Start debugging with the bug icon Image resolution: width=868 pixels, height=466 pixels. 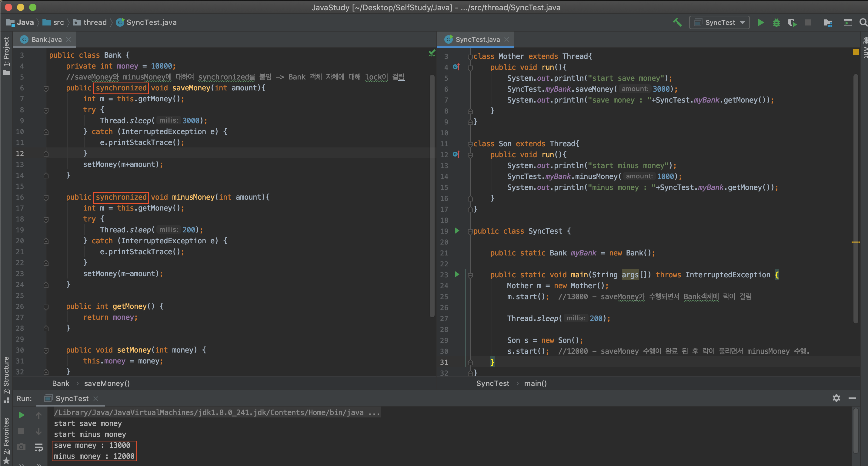[776, 22]
